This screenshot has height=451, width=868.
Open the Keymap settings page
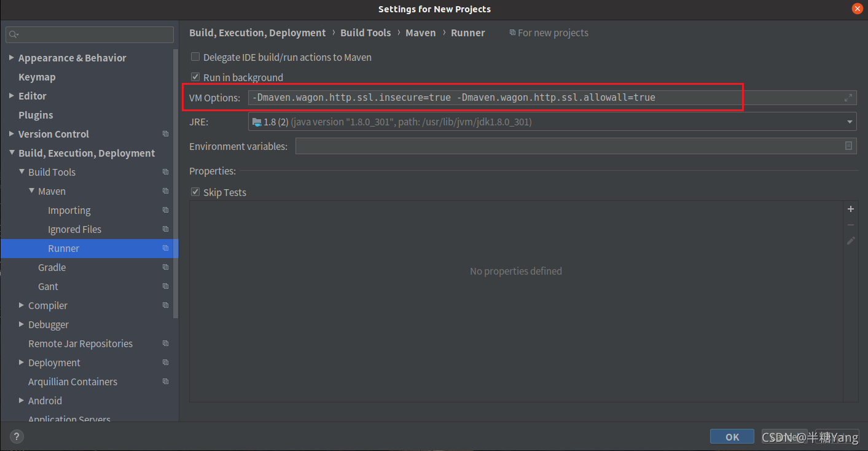point(37,77)
